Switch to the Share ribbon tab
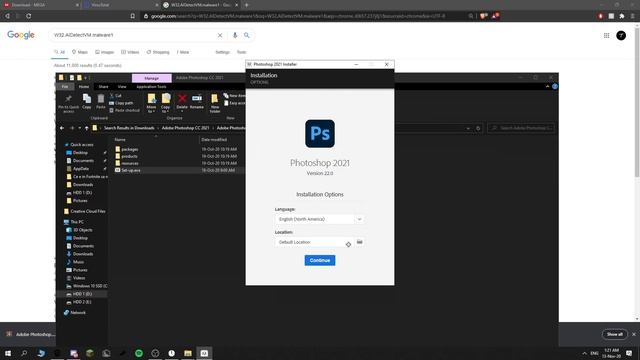This screenshot has width=640, height=360. tap(103, 87)
